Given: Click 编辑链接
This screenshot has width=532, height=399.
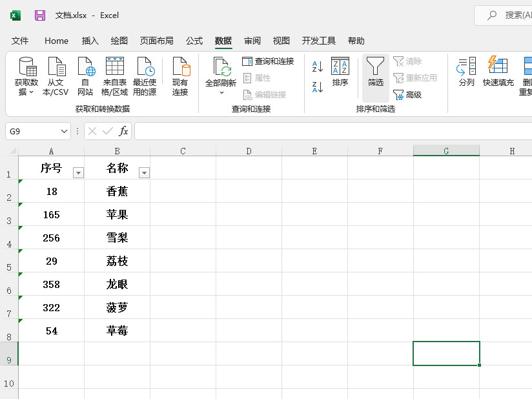Looking at the screenshot, I should (265, 95).
